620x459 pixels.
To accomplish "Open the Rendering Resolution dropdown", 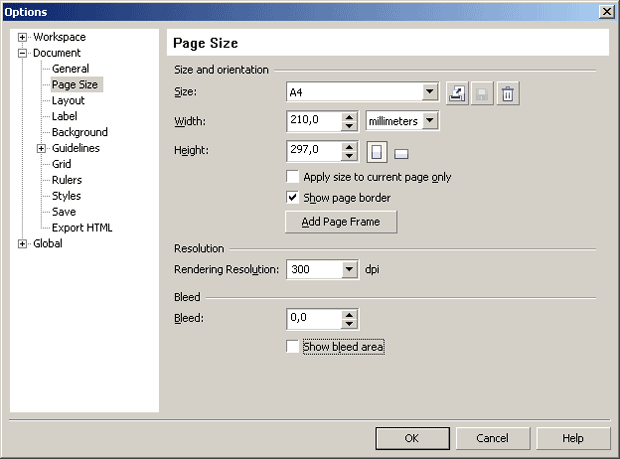I will click(349, 269).
